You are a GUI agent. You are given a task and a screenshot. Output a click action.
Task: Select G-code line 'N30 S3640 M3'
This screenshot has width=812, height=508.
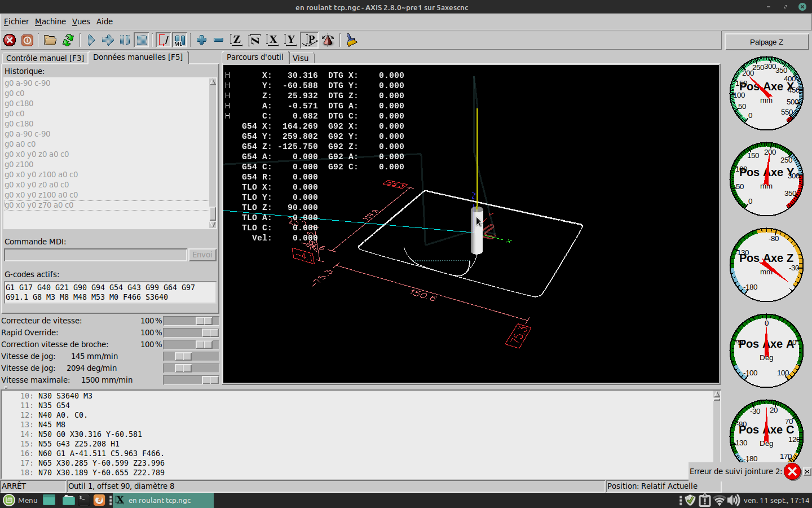pyautogui.click(x=65, y=396)
